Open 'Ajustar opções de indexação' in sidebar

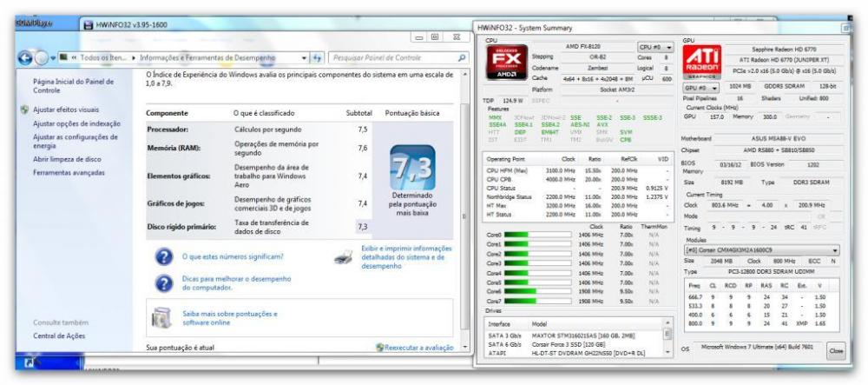(76, 125)
